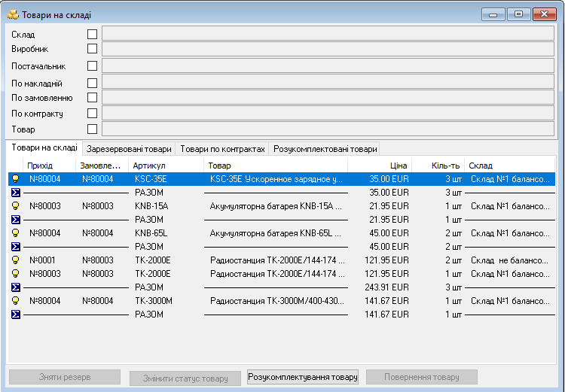This screenshot has height=392, width=565.
Task: Click the lightbulb icon of the KSC-35E row
Action: point(14,179)
